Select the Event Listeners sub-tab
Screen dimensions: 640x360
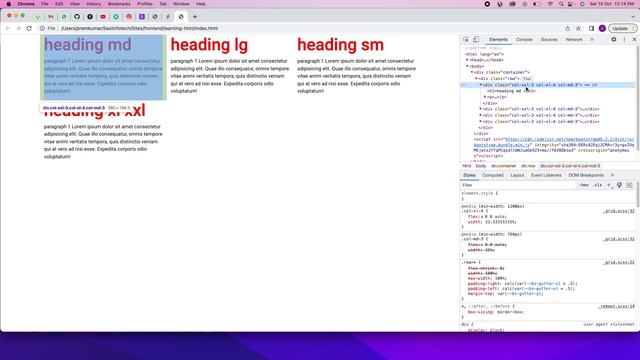[x=546, y=175]
